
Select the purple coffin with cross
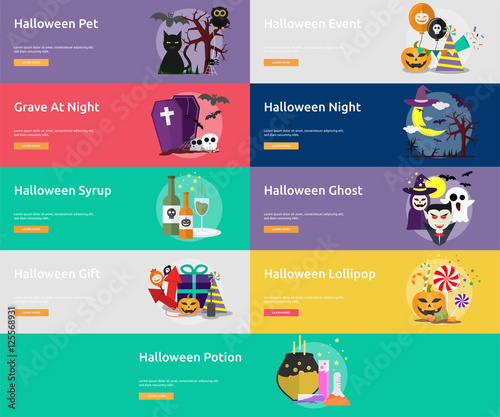[x=176, y=124]
